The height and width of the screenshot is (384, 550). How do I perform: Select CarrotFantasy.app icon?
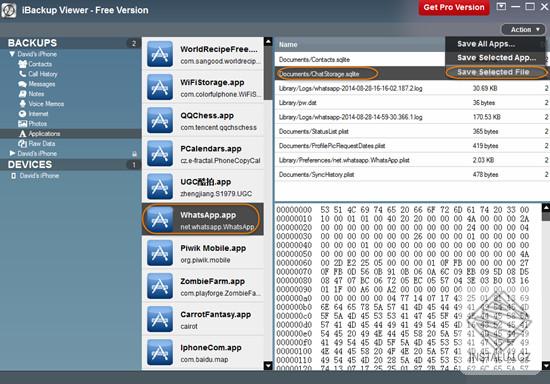pos(160,319)
